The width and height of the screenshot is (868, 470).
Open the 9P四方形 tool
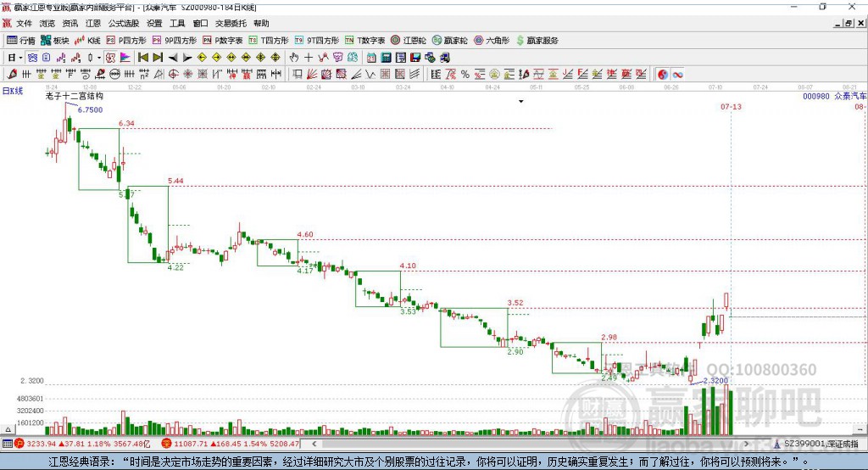[174, 41]
